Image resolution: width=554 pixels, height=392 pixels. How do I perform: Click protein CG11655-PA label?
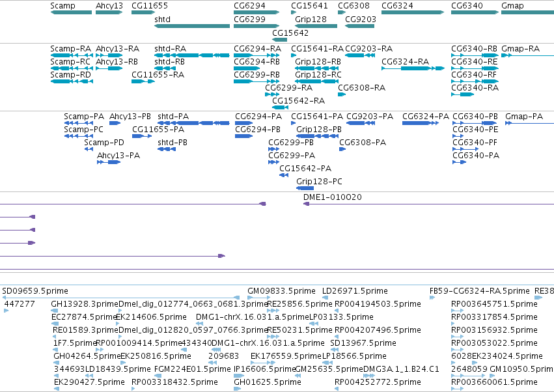[x=158, y=130]
